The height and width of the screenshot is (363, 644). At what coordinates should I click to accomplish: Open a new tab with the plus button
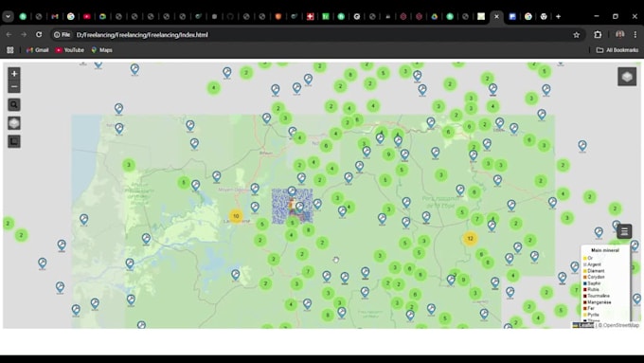[558, 16]
